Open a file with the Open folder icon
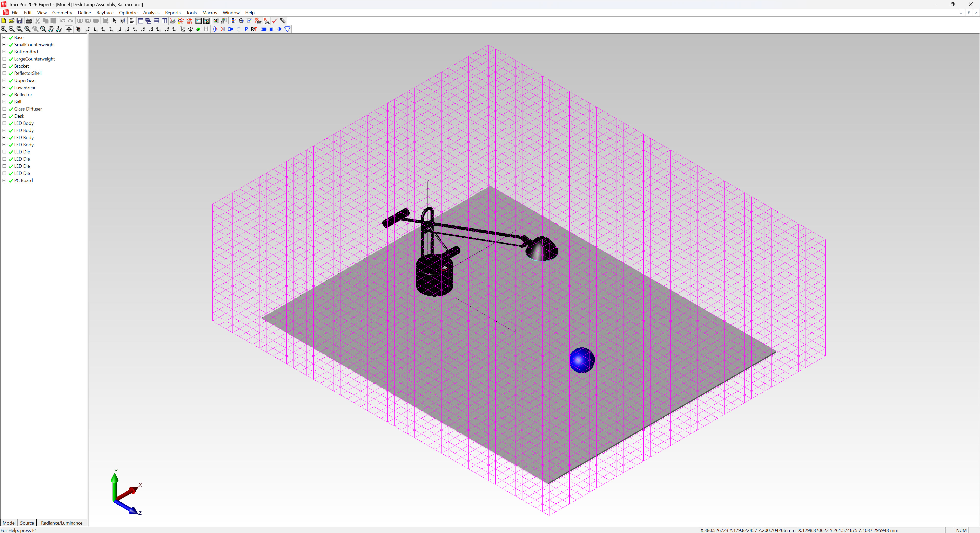 pos(11,20)
